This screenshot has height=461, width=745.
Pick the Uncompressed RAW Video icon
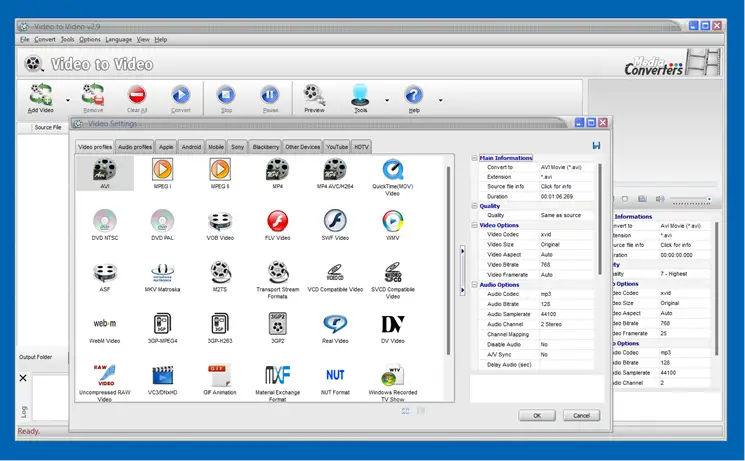[105, 375]
